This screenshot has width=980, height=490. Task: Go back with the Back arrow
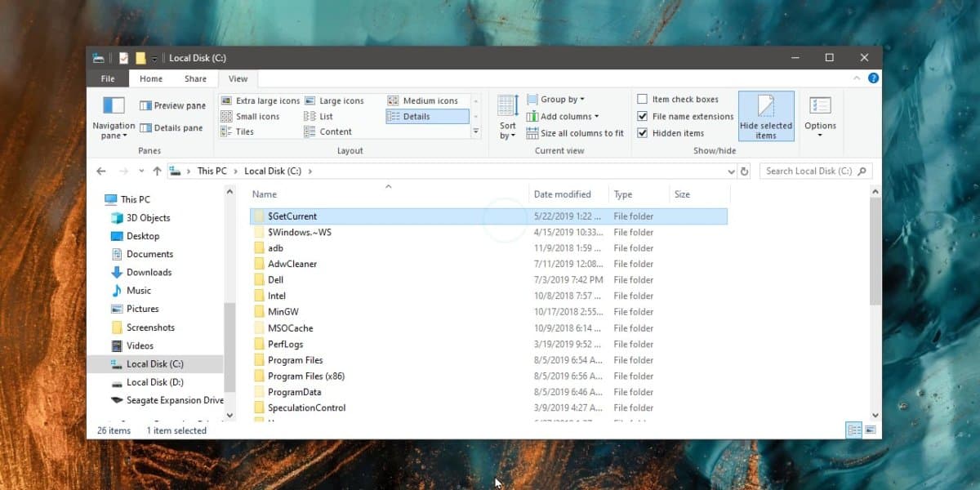[101, 171]
